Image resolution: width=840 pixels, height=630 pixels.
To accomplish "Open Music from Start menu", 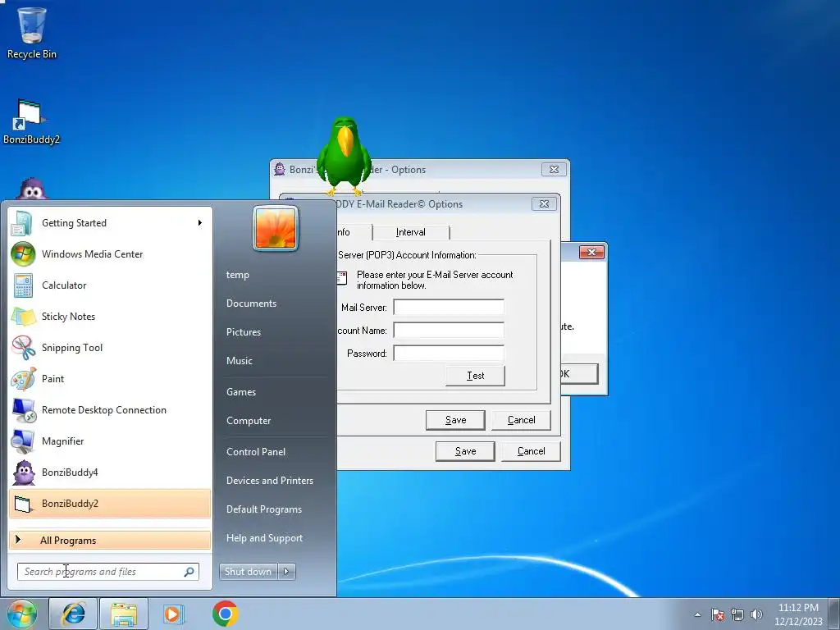I will coord(240,361).
